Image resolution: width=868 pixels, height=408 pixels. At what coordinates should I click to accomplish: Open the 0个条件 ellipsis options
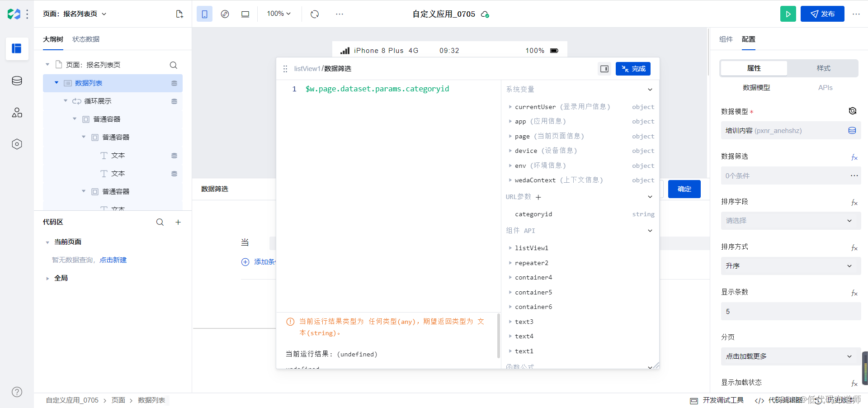(854, 176)
